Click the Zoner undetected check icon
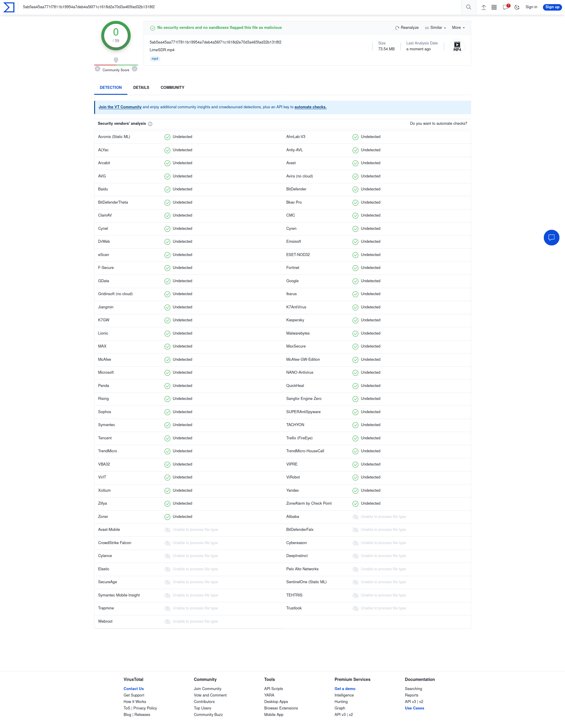The height and width of the screenshot is (728, 565). (x=167, y=517)
